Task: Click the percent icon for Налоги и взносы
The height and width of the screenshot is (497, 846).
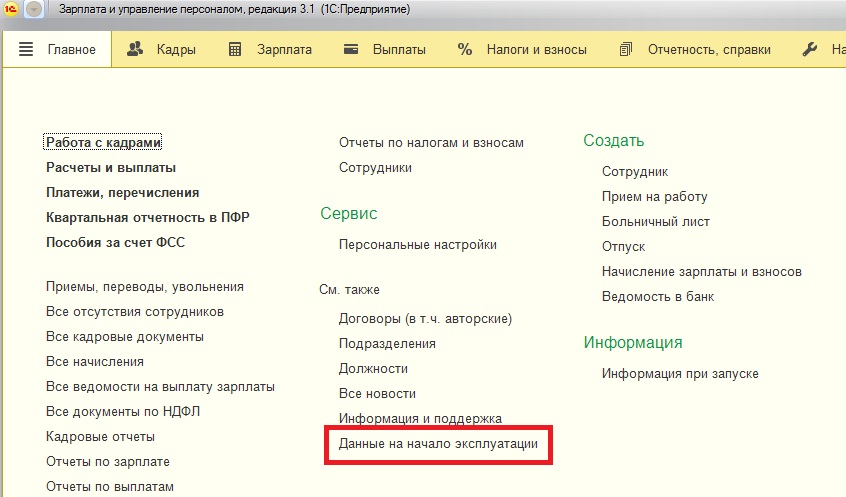Action: [465, 49]
